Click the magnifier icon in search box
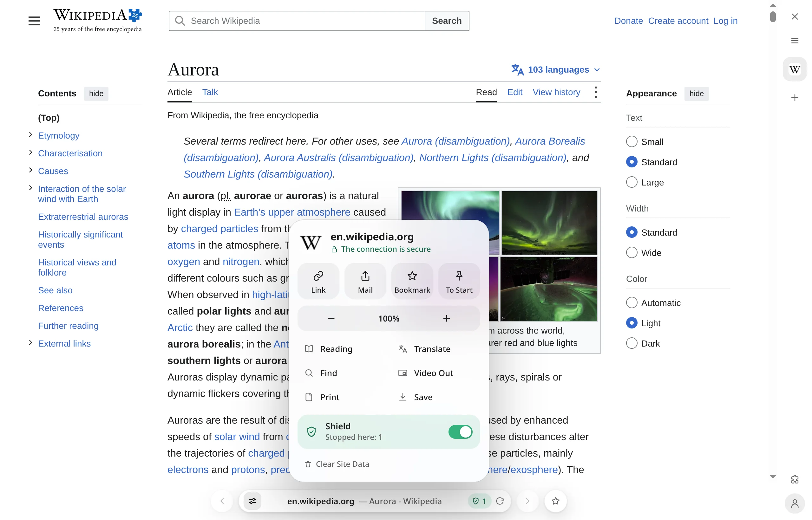Image resolution: width=812 pixels, height=520 pixels. pyautogui.click(x=180, y=21)
